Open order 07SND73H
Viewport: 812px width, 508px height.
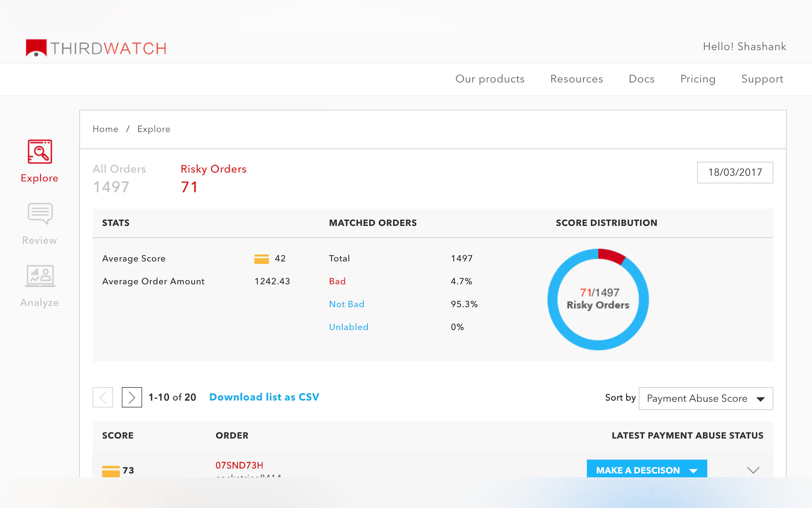click(239, 465)
